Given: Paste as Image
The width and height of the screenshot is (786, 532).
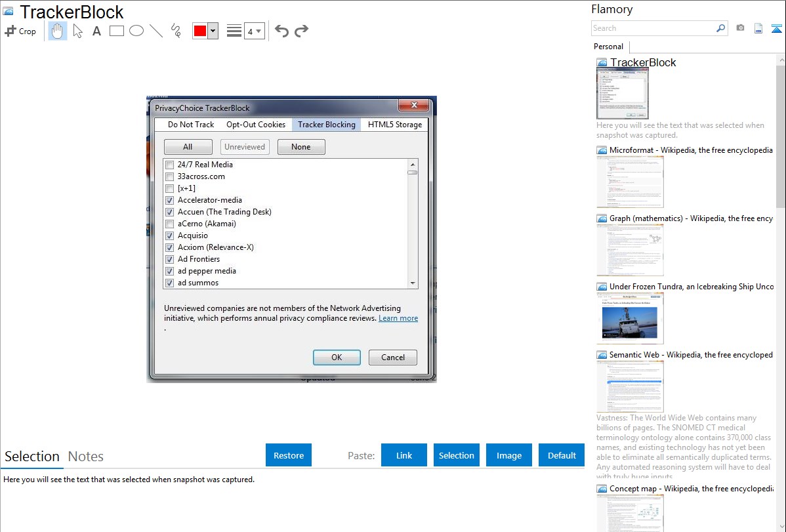Looking at the screenshot, I should click(x=508, y=455).
